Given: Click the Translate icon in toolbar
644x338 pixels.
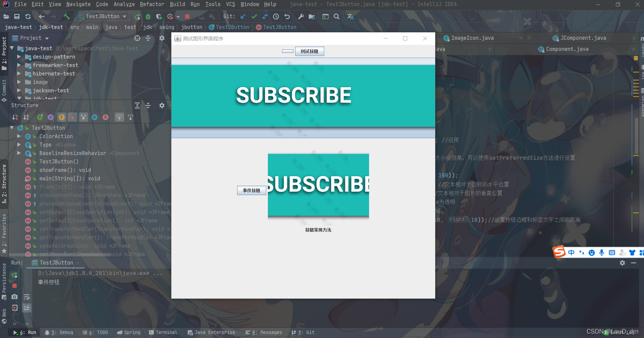Looking at the screenshot, I should 350,17.
